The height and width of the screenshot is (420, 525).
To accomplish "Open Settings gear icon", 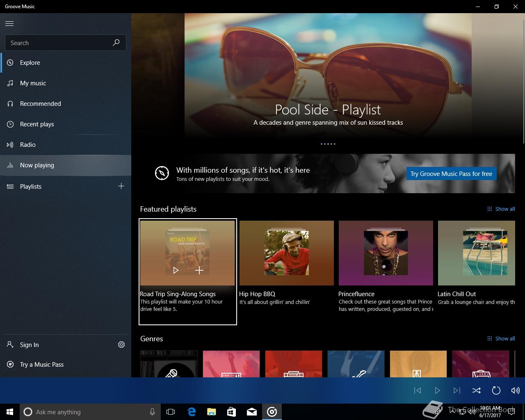I will (121, 345).
